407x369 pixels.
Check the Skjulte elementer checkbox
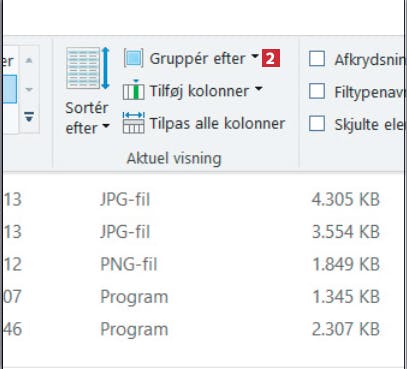click(x=317, y=124)
